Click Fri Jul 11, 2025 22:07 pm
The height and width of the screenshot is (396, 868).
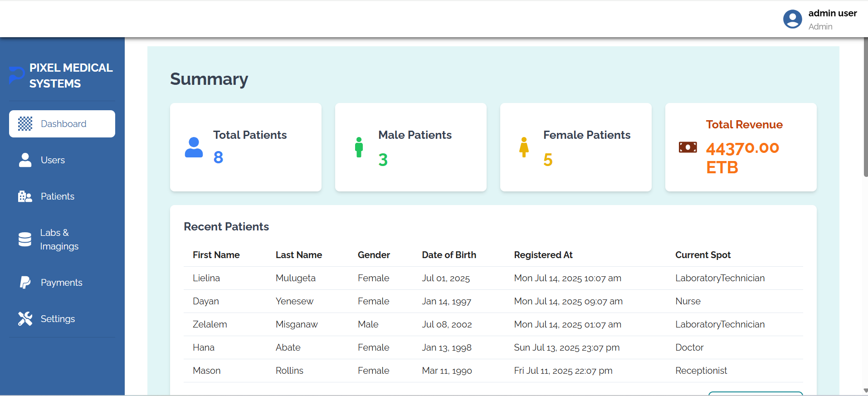(563, 371)
